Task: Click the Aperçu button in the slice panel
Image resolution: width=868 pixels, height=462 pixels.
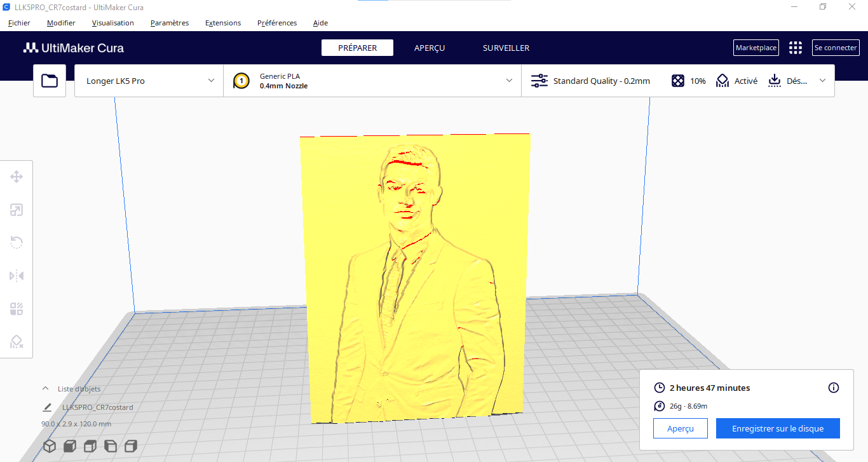Action: tap(680, 428)
